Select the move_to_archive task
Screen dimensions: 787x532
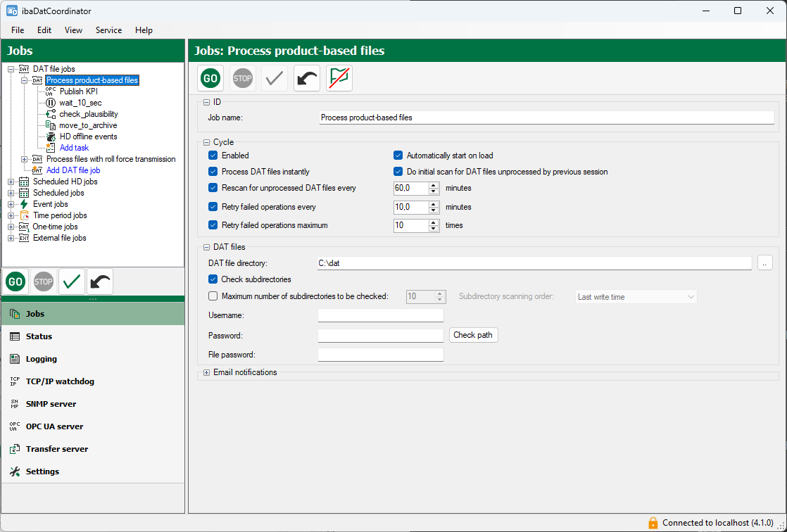pyautogui.click(x=88, y=125)
